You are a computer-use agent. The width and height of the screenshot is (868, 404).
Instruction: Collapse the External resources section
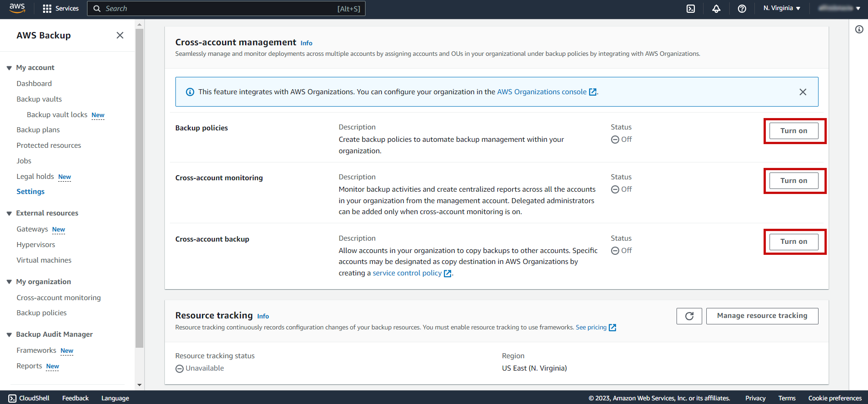pos(9,213)
